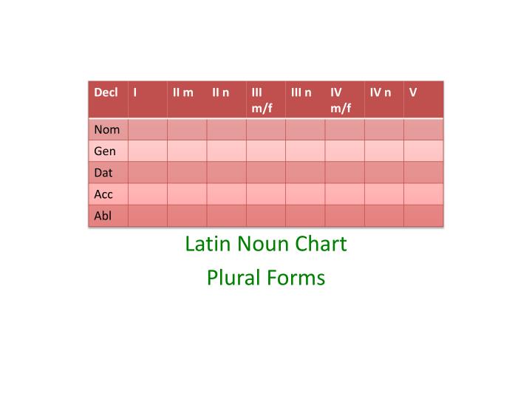Click the empty Nom cell under I

coord(148,129)
